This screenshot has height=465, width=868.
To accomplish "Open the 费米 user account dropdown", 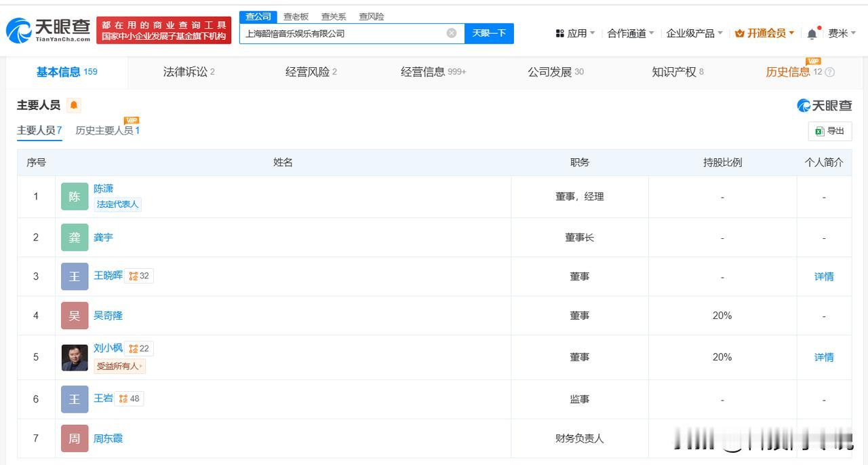I will click(x=842, y=33).
